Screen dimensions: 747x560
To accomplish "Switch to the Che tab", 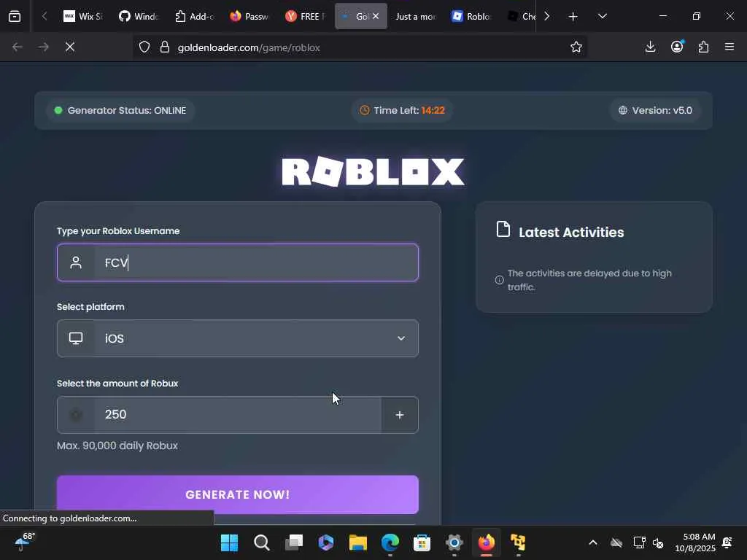I will tap(521, 16).
